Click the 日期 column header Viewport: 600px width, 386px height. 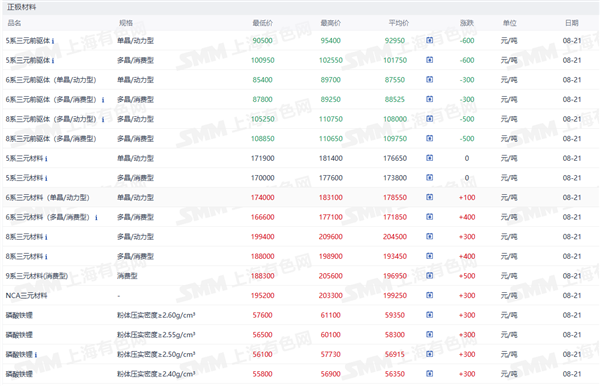coord(572,23)
